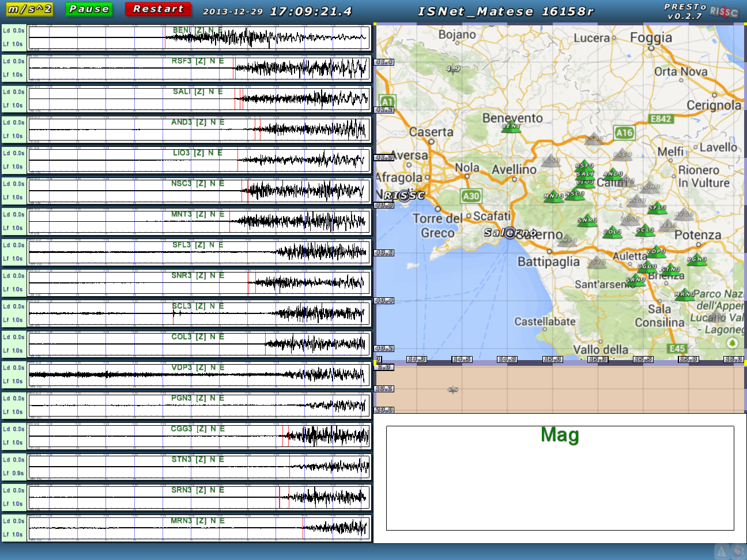Select the SRN3 [Z] N E waveform label

[198, 490]
